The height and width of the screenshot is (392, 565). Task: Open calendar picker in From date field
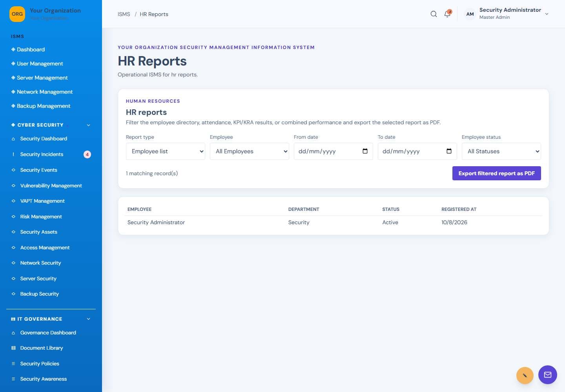pyautogui.click(x=365, y=151)
